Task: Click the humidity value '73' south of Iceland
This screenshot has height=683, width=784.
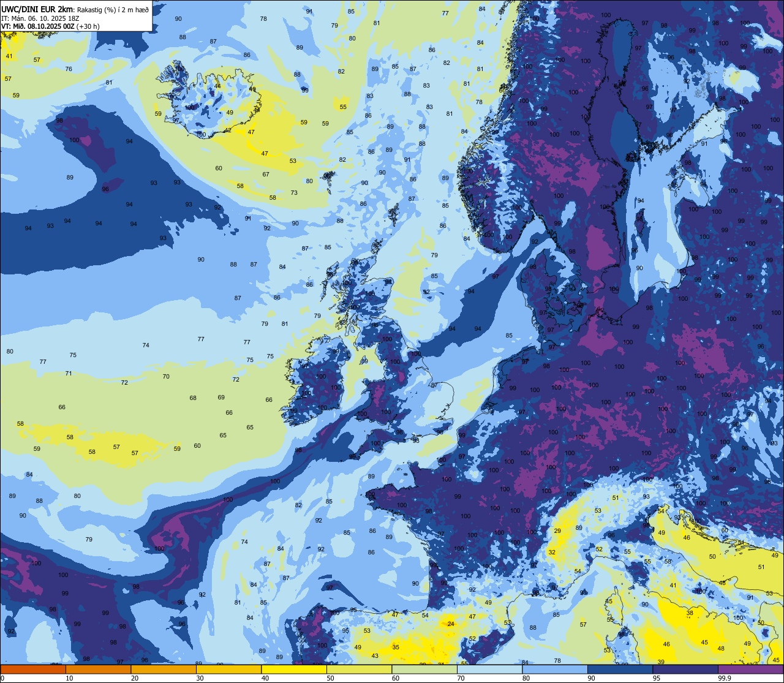Action: point(294,193)
